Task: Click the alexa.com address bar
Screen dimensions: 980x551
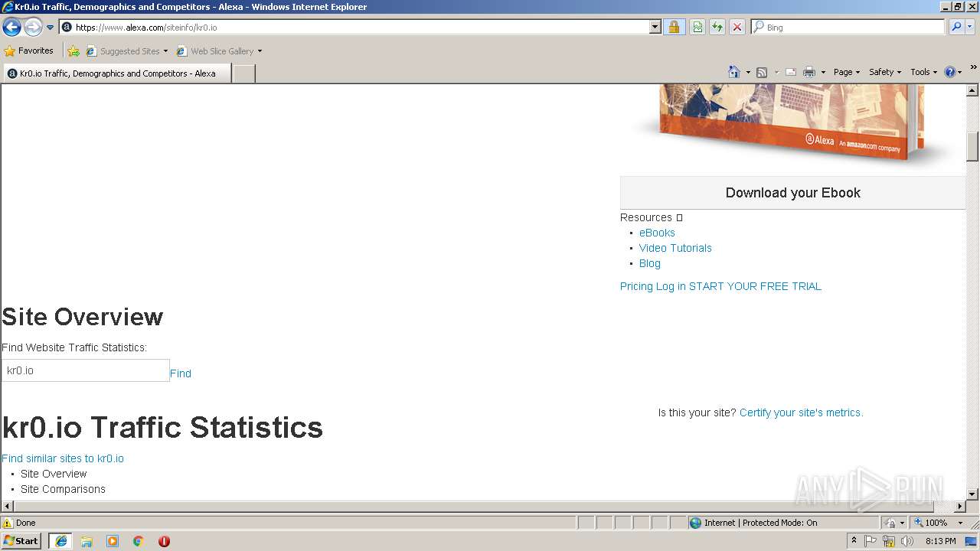Action: click(354, 28)
